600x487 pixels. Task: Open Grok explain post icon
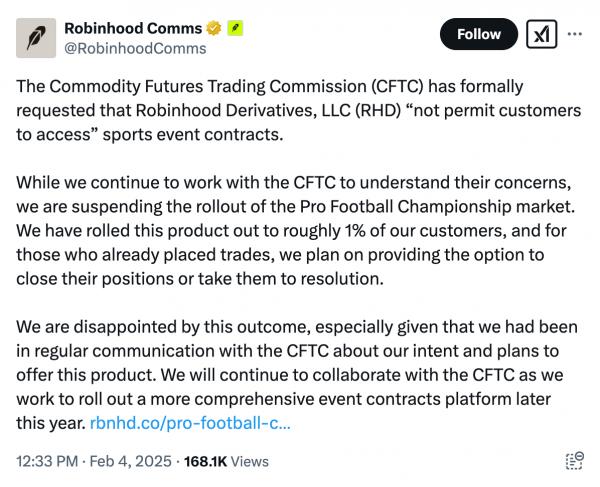(x=541, y=34)
